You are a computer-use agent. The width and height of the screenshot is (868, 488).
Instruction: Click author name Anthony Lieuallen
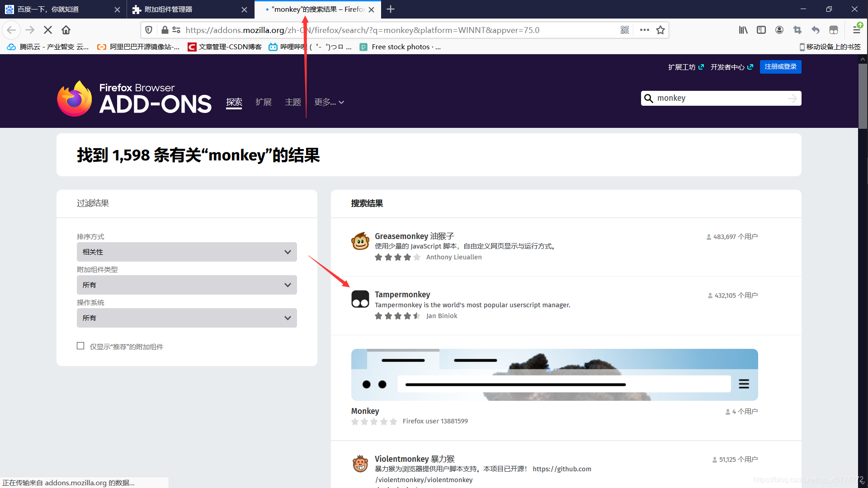click(454, 257)
